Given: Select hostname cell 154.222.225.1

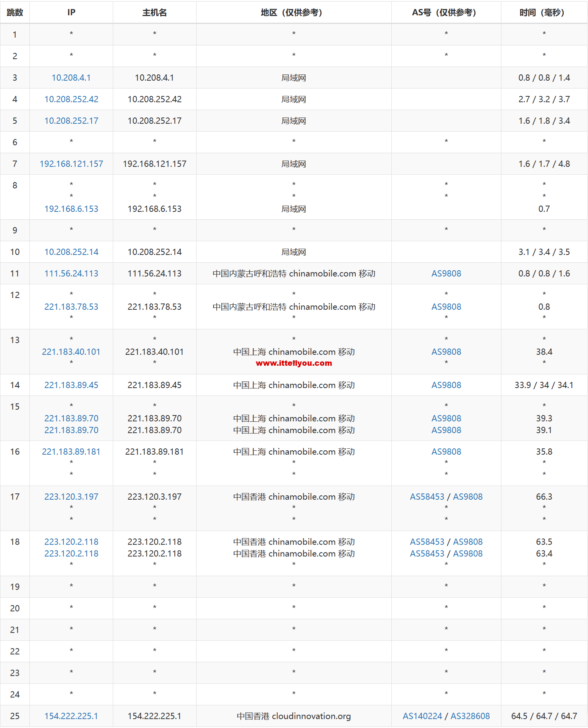Looking at the screenshot, I should pyautogui.click(x=154, y=716).
